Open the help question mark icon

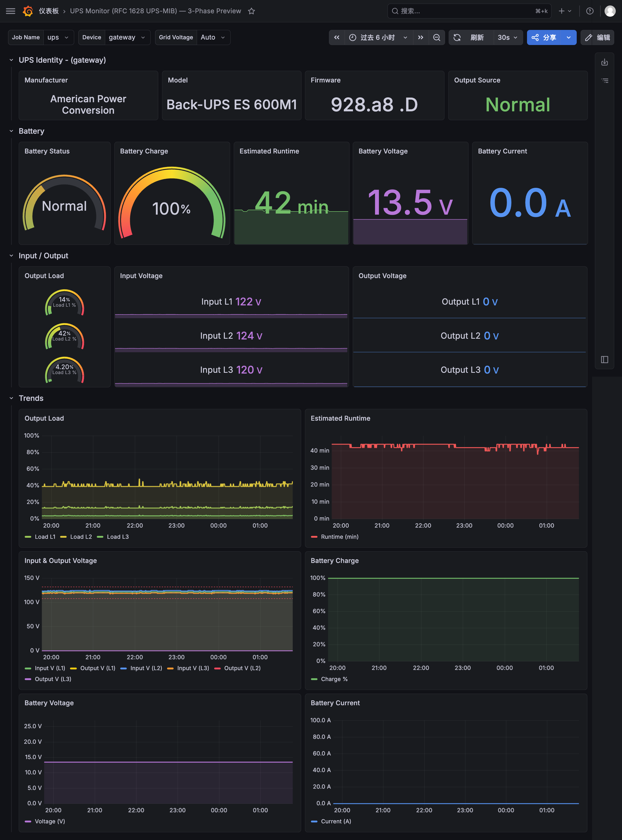point(590,11)
